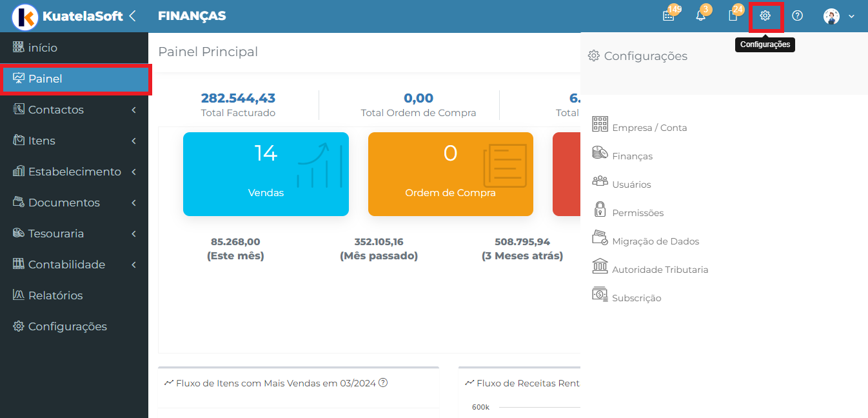Screen dimensions: 868x418
Task: Collapse sidebar with the arrow beside KuatelaSoft
Action: pos(132,16)
